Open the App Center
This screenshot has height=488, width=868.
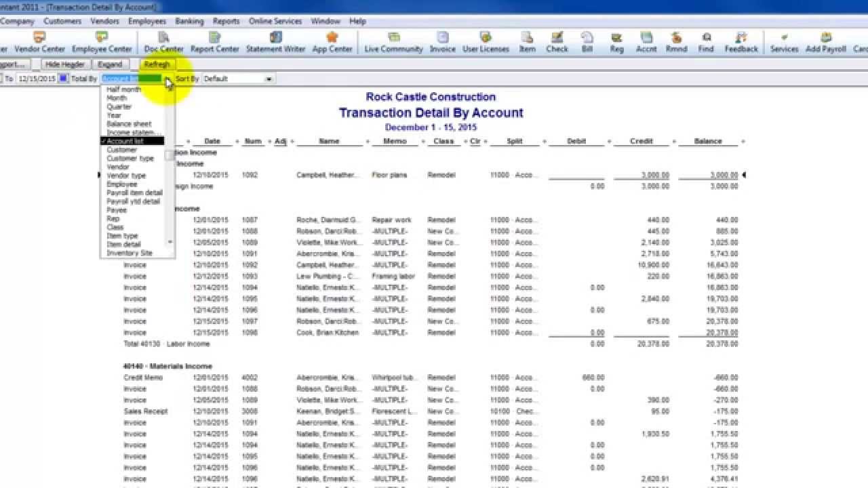(x=332, y=42)
